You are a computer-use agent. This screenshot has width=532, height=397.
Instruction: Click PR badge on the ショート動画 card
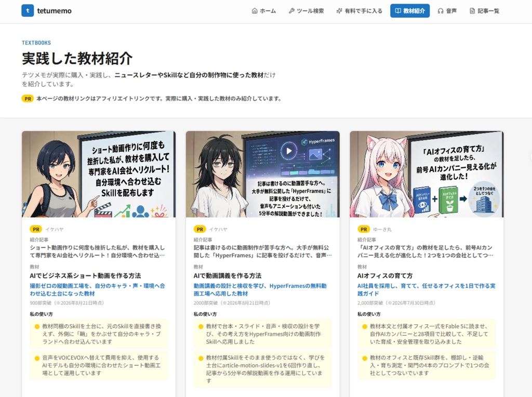36,229
